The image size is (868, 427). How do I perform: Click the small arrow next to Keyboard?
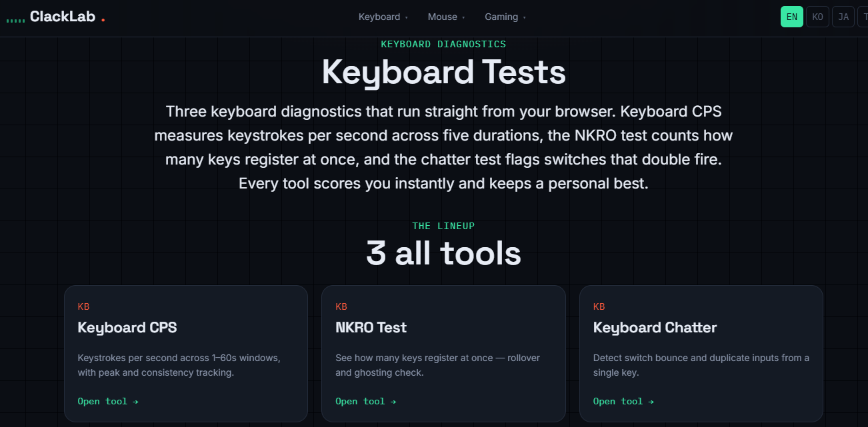[x=406, y=17]
